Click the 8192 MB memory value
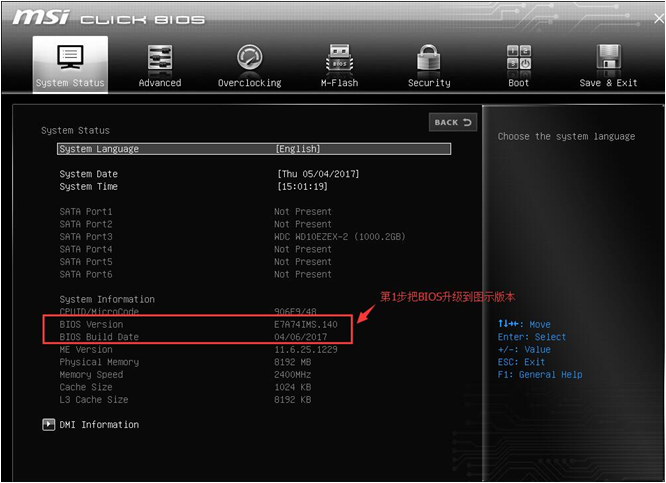The image size is (666, 483). tap(292, 362)
